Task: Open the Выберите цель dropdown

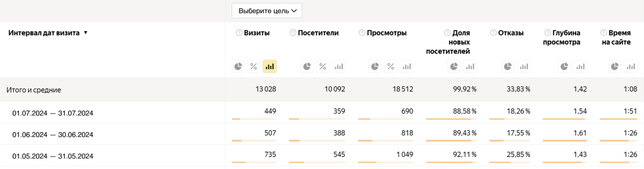Action: (267, 11)
